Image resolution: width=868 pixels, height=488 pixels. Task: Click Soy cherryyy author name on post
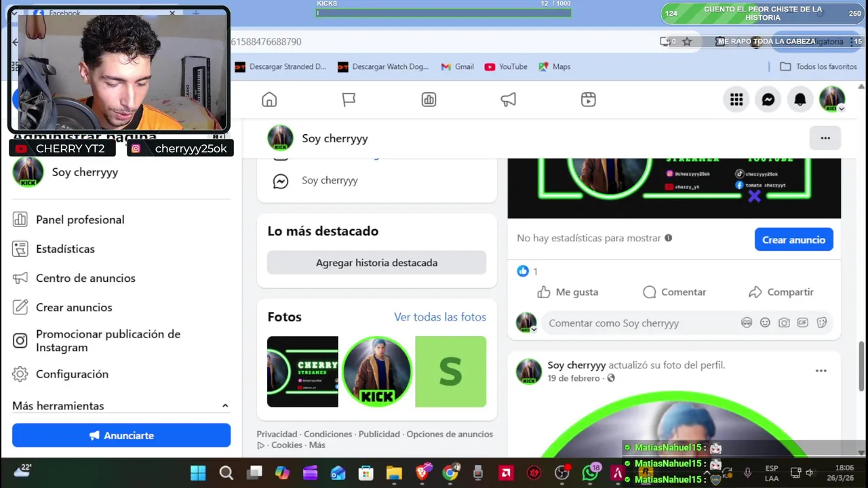click(x=576, y=365)
